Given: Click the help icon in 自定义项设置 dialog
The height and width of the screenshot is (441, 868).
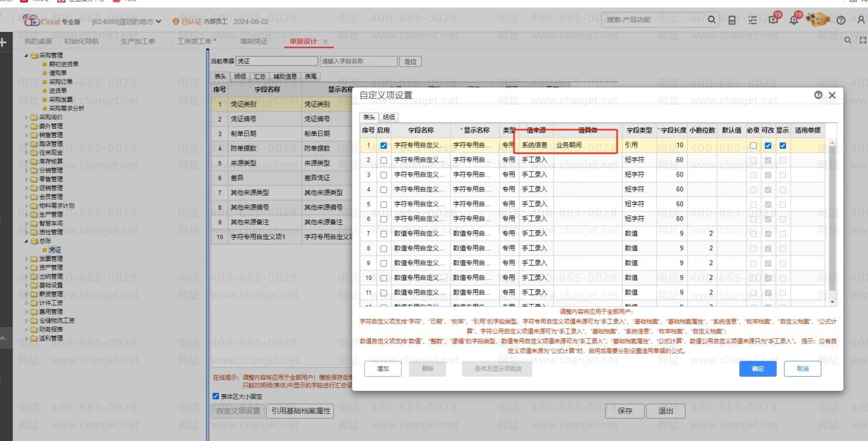Looking at the screenshot, I should tap(818, 95).
